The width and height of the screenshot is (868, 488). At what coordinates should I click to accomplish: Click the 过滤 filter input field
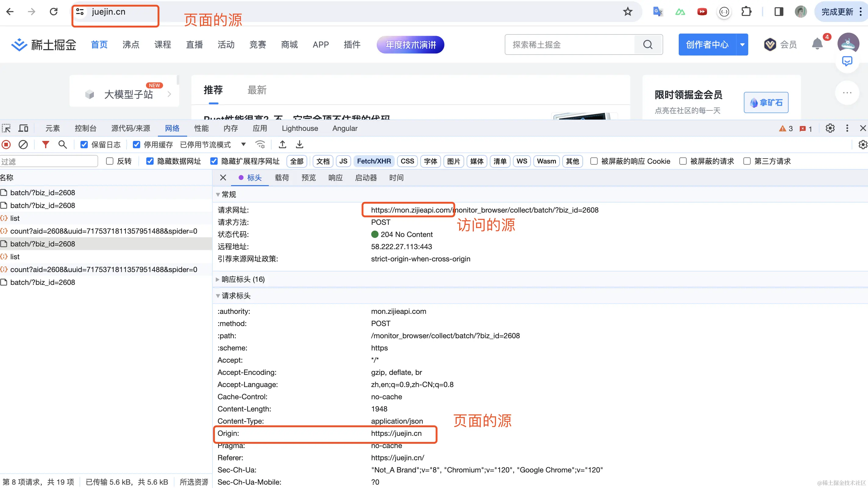point(49,161)
